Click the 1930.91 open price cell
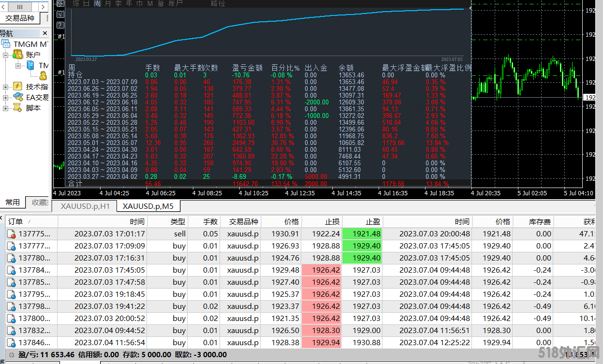This screenshot has width=603, height=364. pos(281,234)
